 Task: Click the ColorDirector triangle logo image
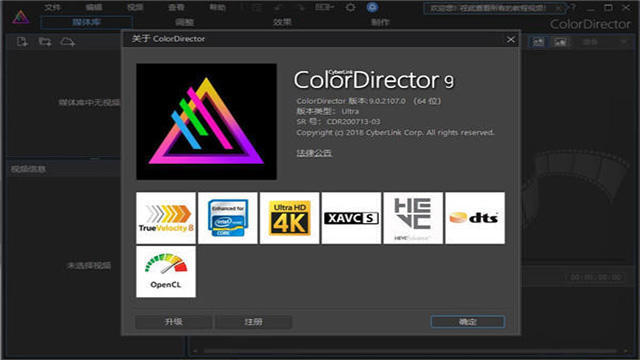pos(207,122)
